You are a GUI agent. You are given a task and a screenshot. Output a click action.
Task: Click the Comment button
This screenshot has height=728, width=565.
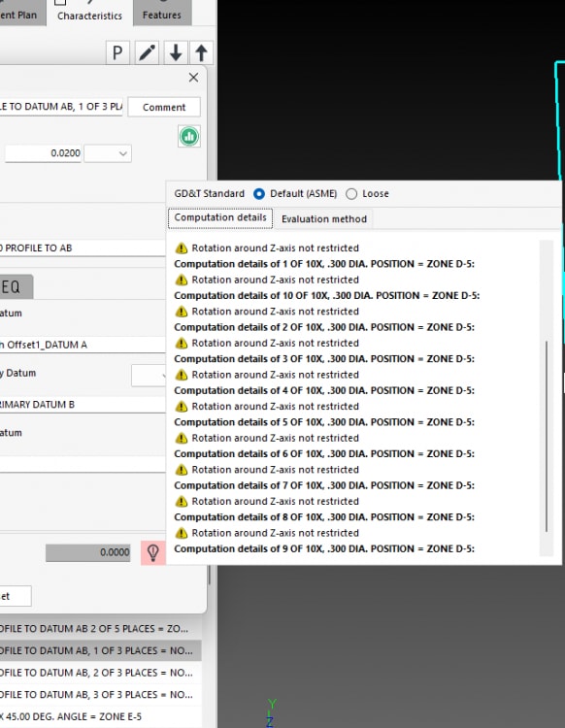(164, 107)
